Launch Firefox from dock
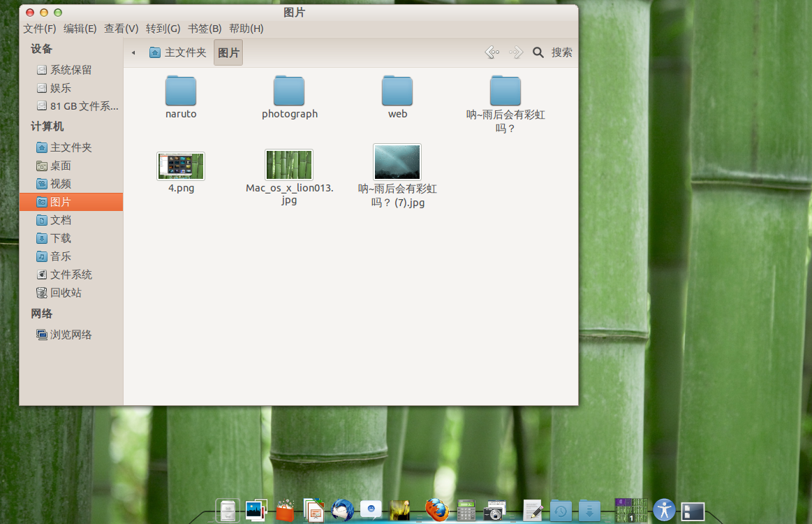Viewport: 812px width, 524px height. click(436, 510)
